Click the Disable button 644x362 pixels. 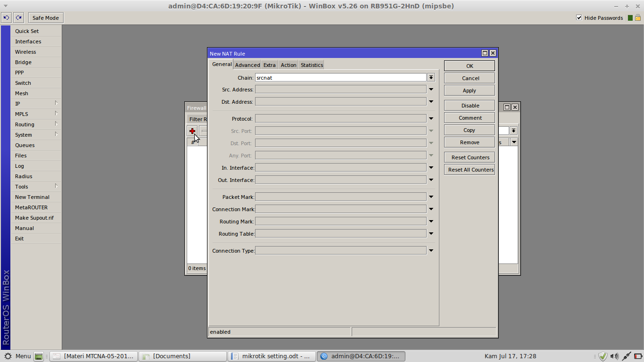[x=470, y=106]
